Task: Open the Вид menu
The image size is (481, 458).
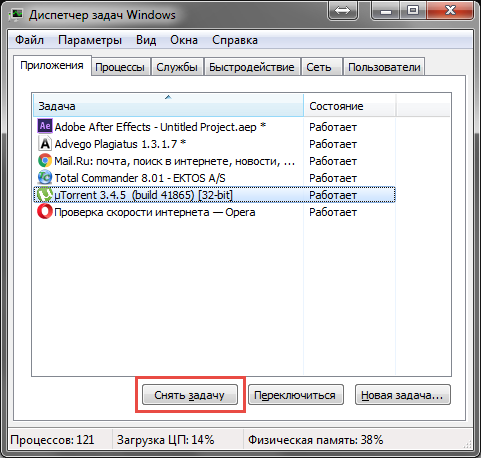Action: point(146,40)
